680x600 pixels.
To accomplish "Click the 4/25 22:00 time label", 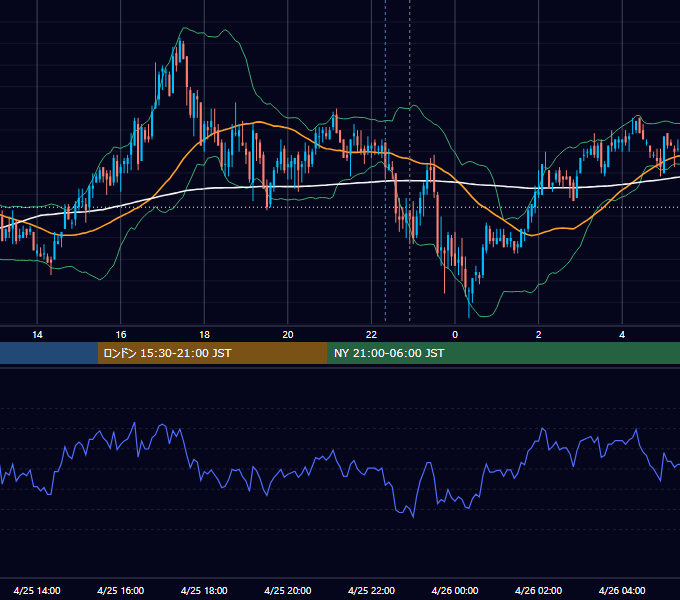I will [371, 590].
